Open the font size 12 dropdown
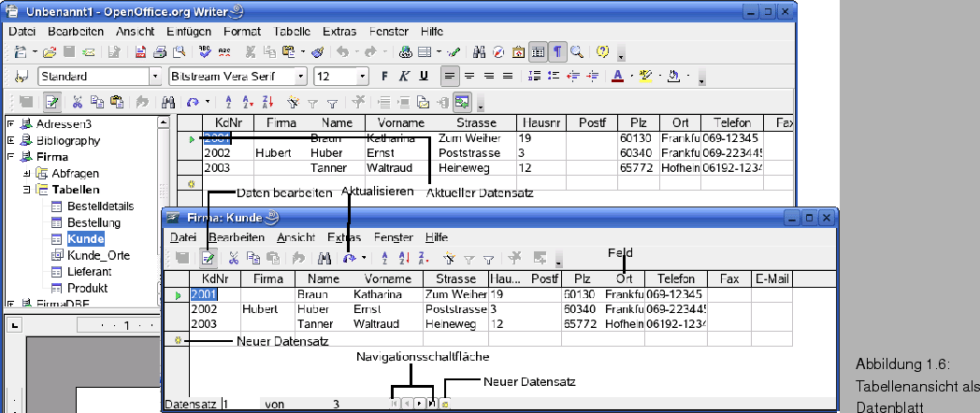Screen dimensions: 980x413 coord(363,77)
